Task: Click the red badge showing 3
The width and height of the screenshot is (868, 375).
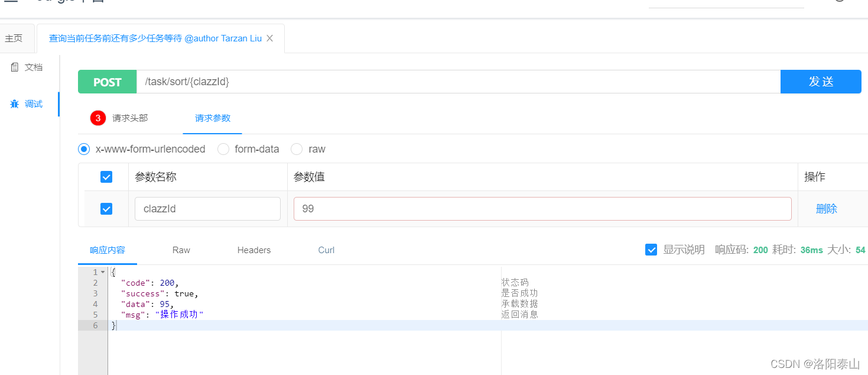Action: pos(98,118)
